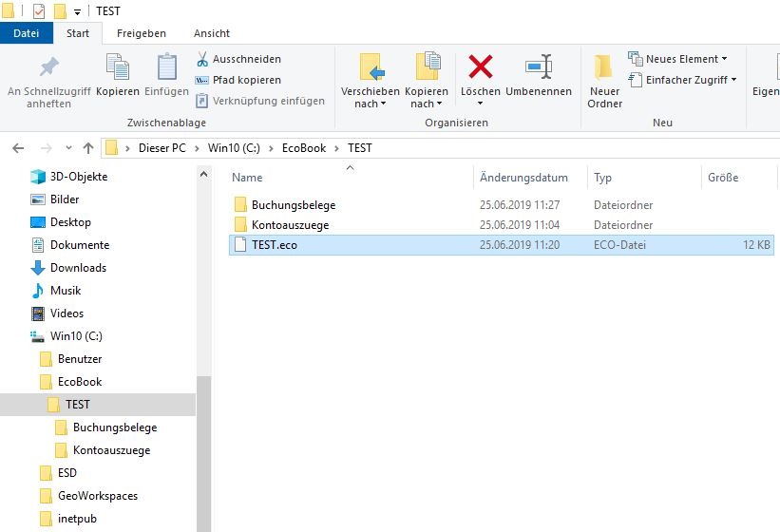Screen dimensions: 780x532
Task: Open the Kopieren nach dropdown
Action: pyautogui.click(x=427, y=98)
